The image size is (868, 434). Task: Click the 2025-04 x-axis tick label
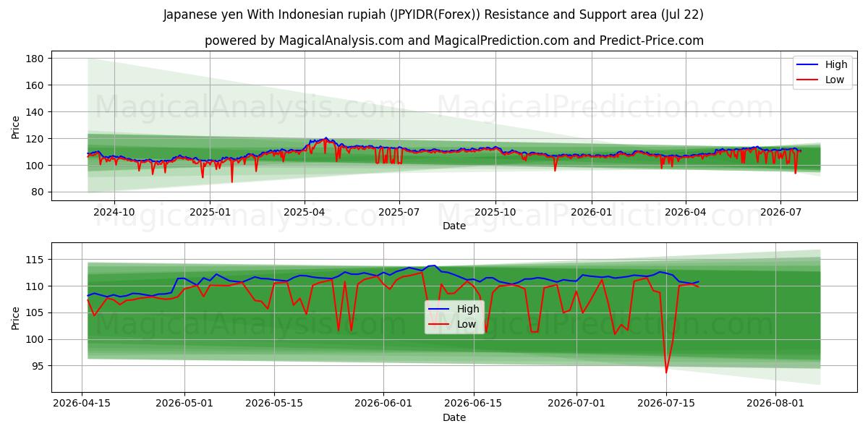tap(305, 212)
